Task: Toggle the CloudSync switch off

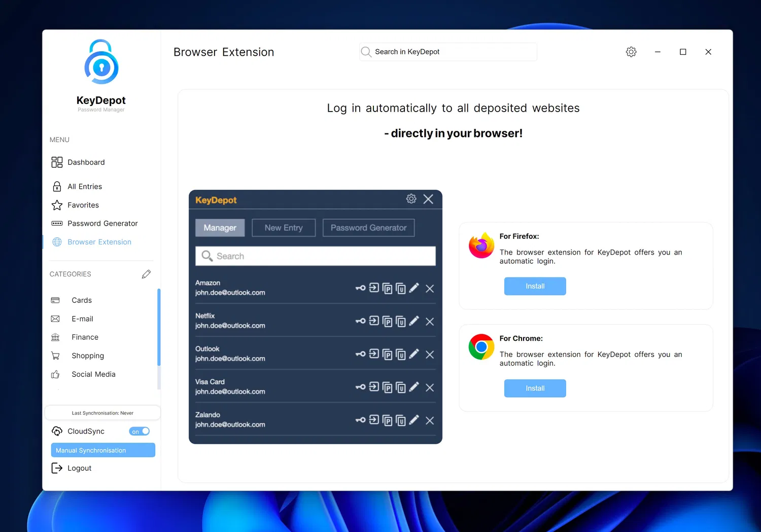Action: 140,432
